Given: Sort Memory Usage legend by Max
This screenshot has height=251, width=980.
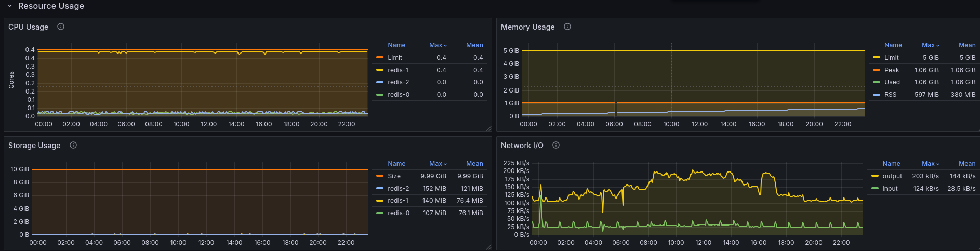Looking at the screenshot, I should pyautogui.click(x=930, y=45).
